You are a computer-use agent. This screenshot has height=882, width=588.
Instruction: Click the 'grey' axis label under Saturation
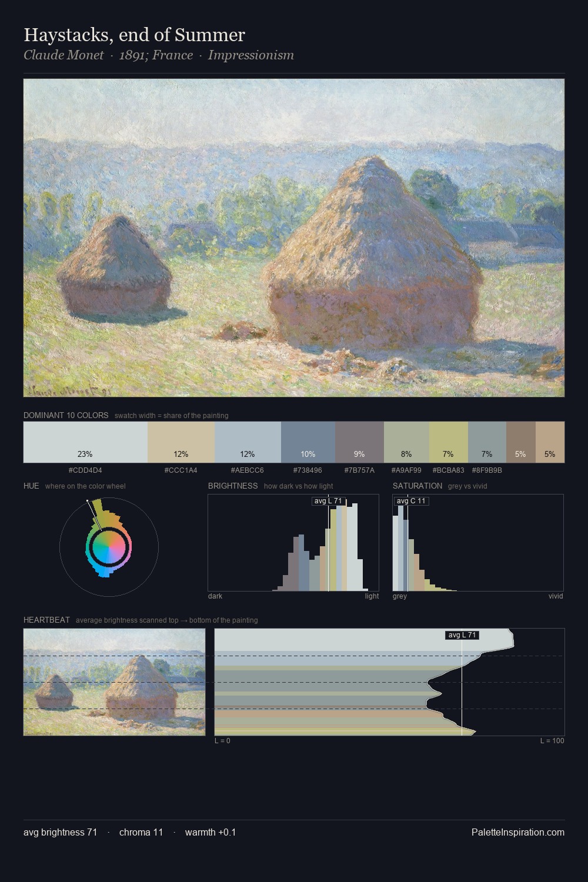(400, 596)
